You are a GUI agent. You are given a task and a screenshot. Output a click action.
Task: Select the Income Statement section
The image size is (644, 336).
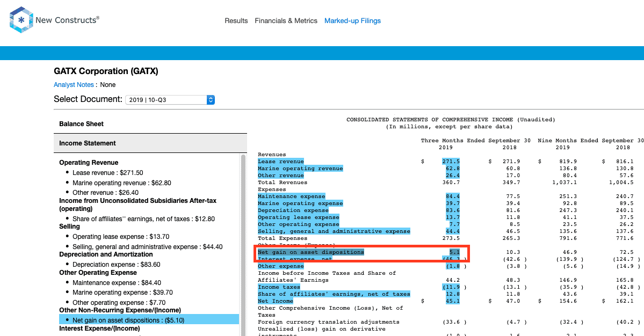(x=150, y=143)
